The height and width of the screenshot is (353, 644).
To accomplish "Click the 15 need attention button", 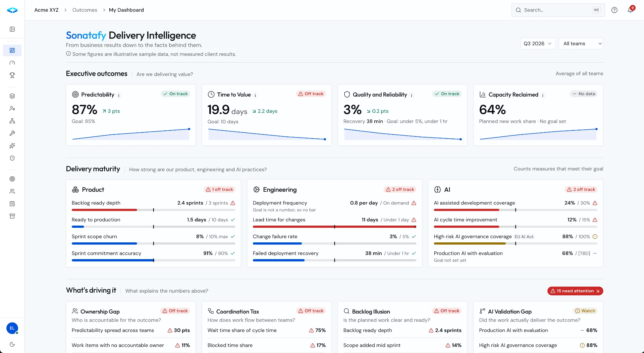I will click(575, 291).
